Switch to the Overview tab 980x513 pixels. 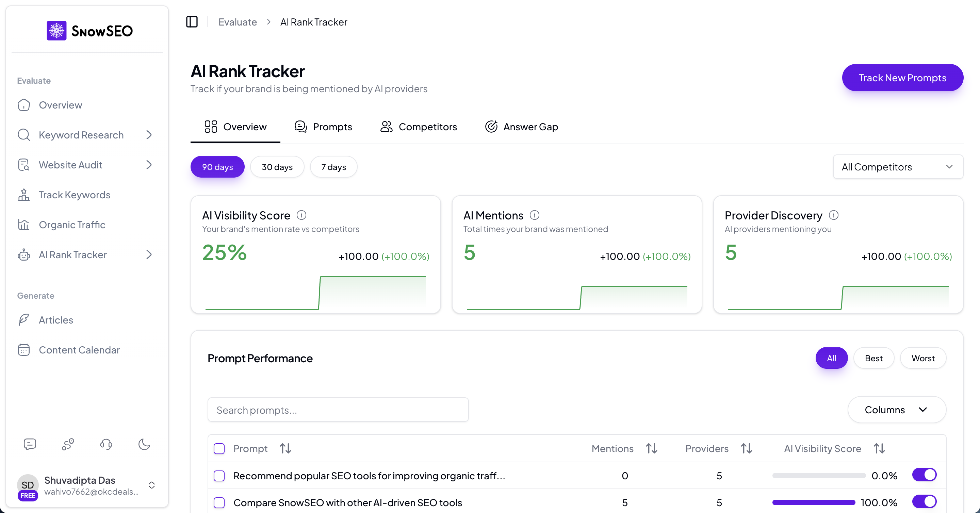click(235, 127)
